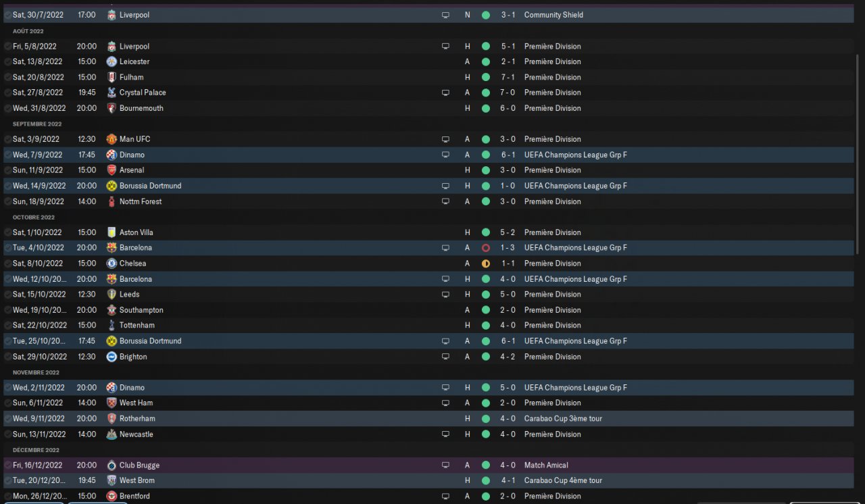Click the Brighton club crest
Image resolution: width=865 pixels, height=504 pixels.
pos(112,357)
